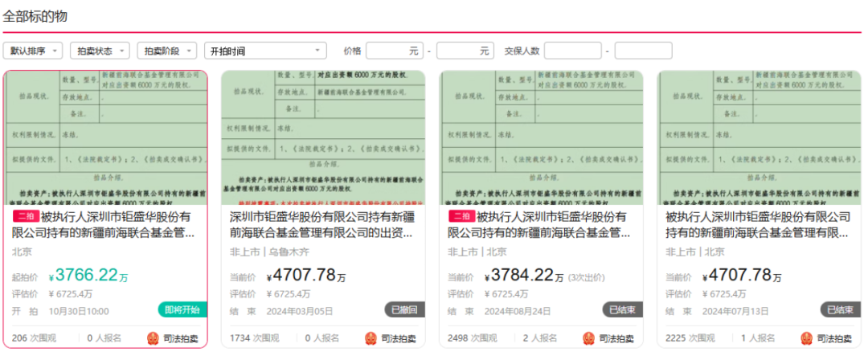Click the 2225 次围观 view count

(x=690, y=338)
